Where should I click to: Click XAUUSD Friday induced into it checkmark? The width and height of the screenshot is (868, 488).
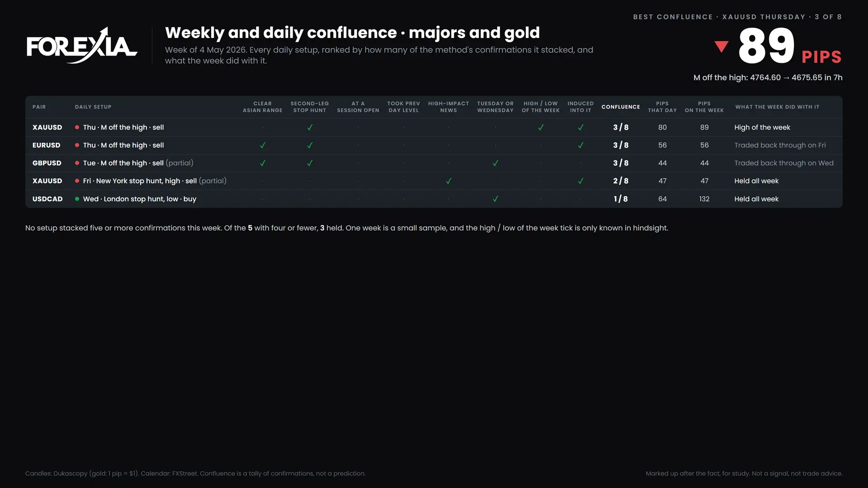(x=580, y=181)
